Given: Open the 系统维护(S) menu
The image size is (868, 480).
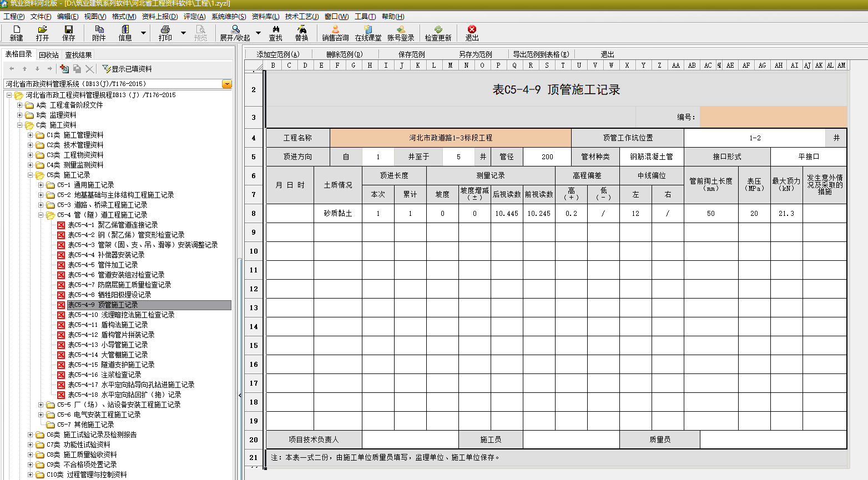Looking at the screenshot, I should click(229, 17).
